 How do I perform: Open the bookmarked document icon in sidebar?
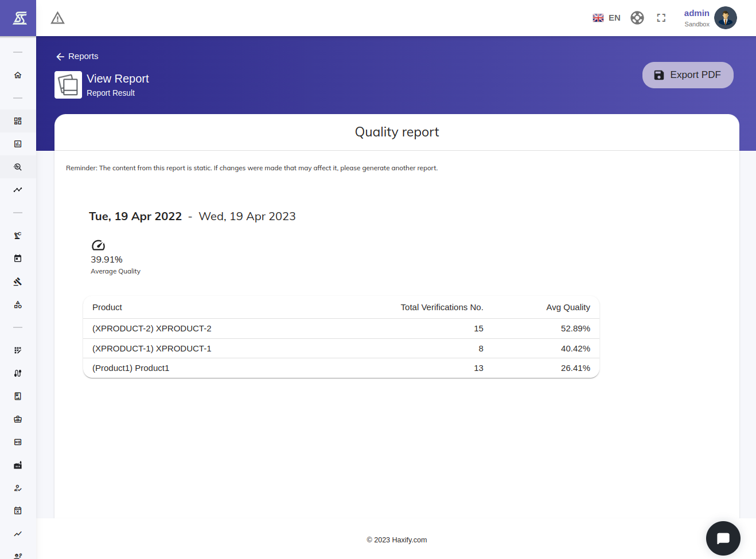[18, 396]
